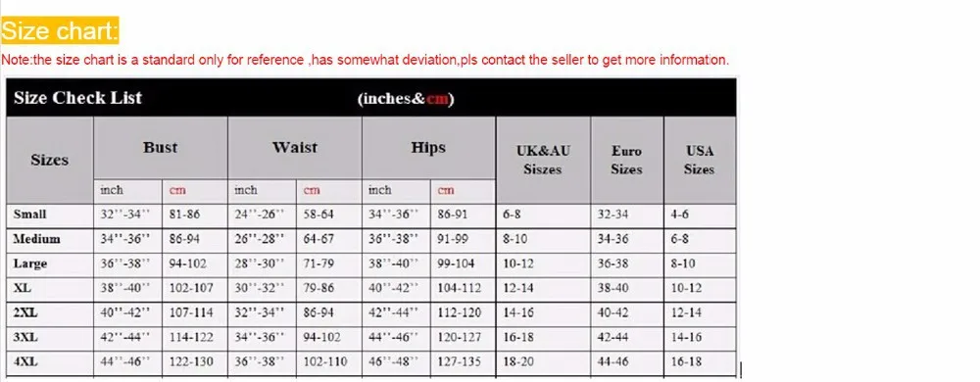Click the XL Euro size cell 38-40
This screenshot has width=980, height=382.
click(x=612, y=288)
